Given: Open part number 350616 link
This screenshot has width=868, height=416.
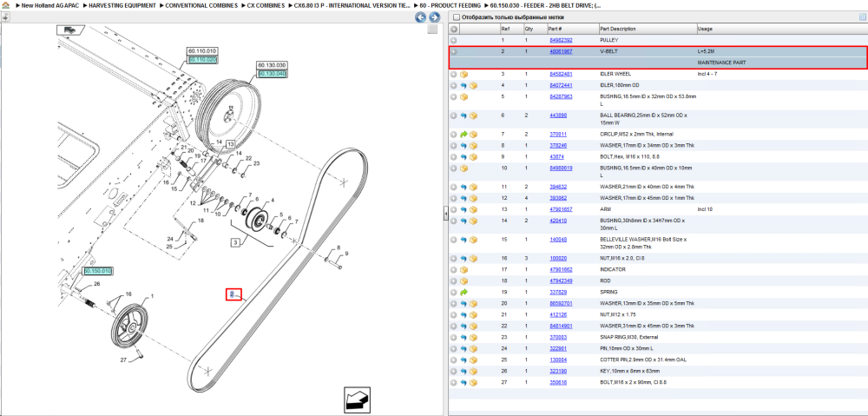Looking at the screenshot, I should click(558, 382).
